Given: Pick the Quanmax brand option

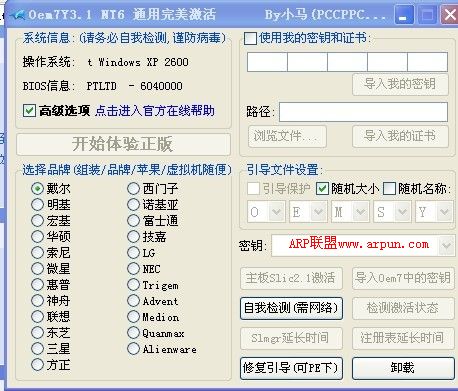Looking at the screenshot, I should click(x=133, y=333).
